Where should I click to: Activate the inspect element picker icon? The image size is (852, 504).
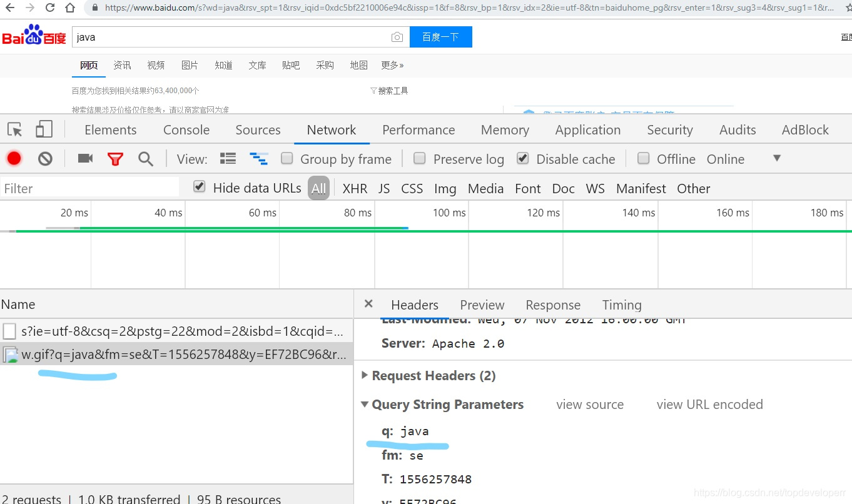[15, 129]
